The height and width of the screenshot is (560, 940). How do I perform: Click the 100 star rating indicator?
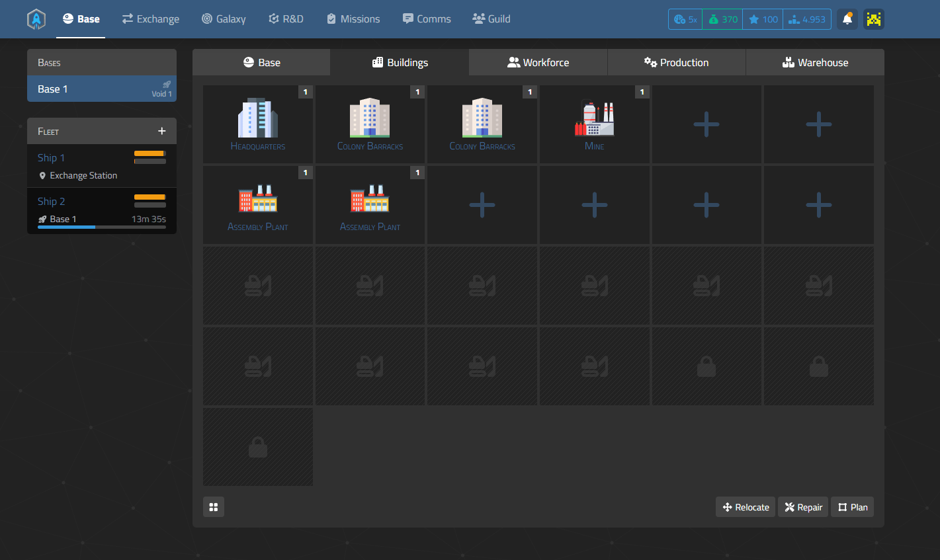[763, 19]
